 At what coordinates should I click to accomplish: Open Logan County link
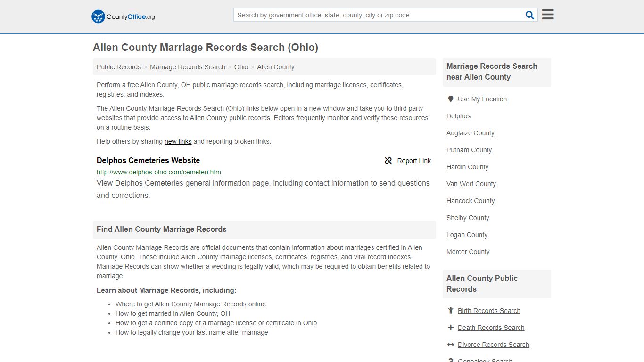pyautogui.click(x=467, y=235)
